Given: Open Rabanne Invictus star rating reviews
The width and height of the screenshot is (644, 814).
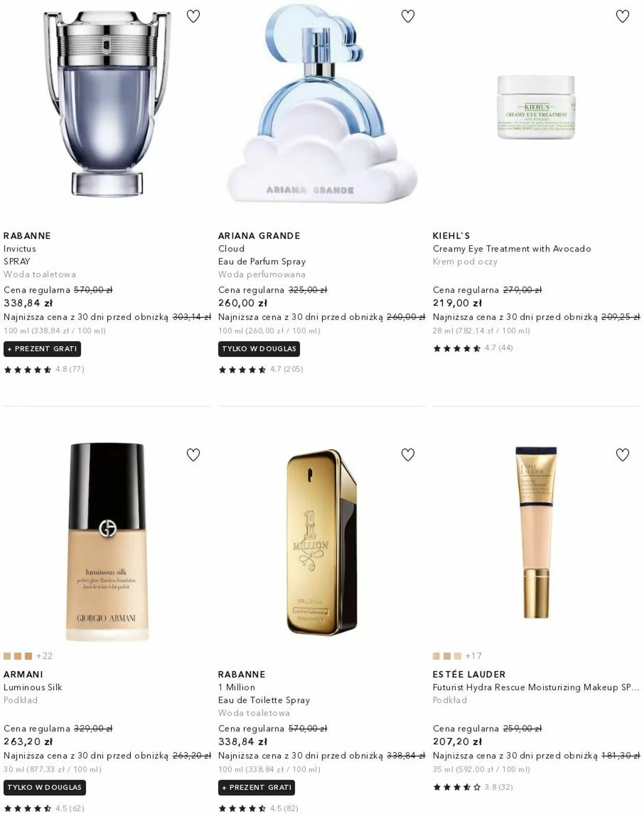Looking at the screenshot, I should coord(44,369).
